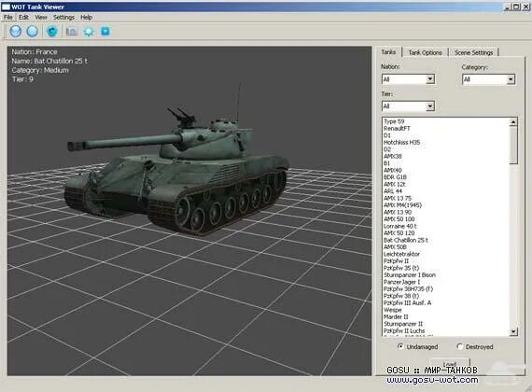The image size is (532, 392).
Task: Click the tank list scrollbar thumb
Action: tap(513, 145)
